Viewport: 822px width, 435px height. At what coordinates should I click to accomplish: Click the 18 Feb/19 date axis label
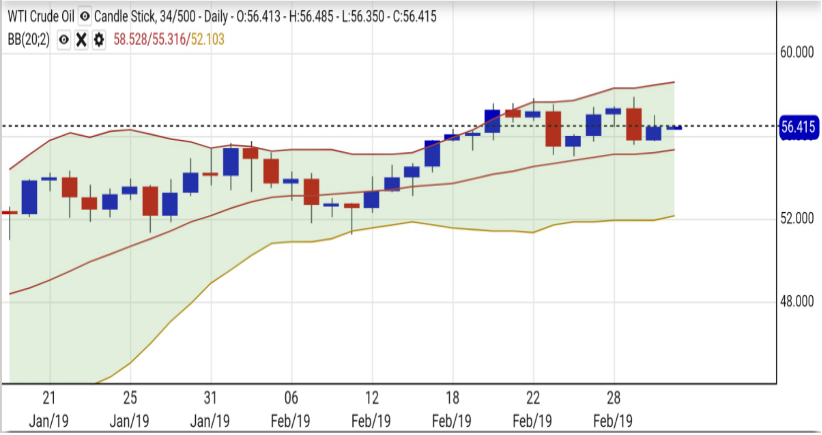[452, 407]
